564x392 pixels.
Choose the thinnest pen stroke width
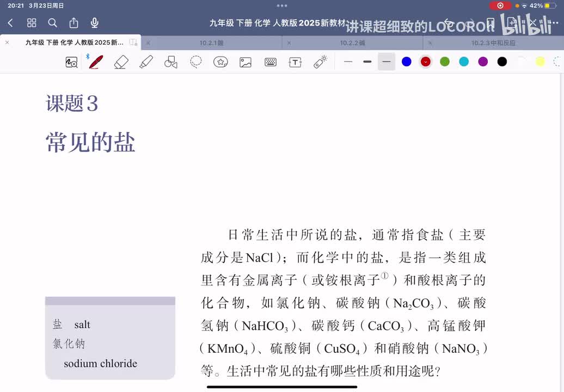coord(348,62)
